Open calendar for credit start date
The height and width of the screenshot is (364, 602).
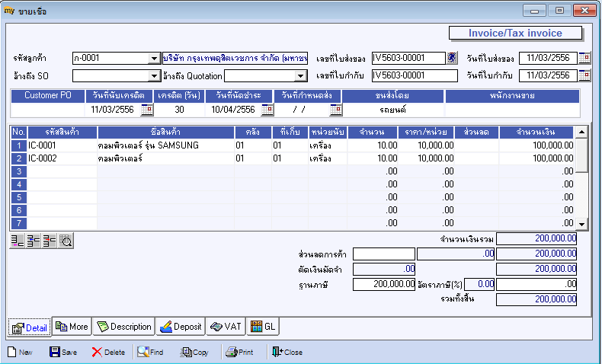coord(147,110)
